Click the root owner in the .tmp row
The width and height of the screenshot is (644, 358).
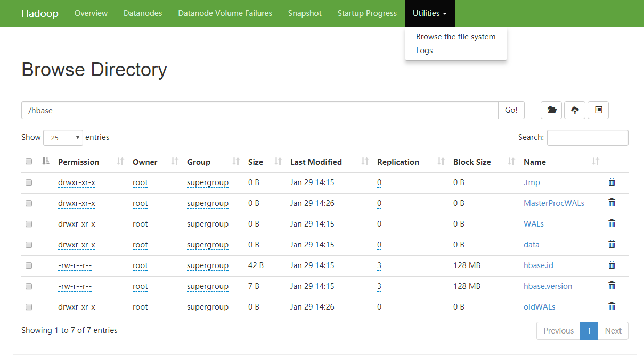140,182
